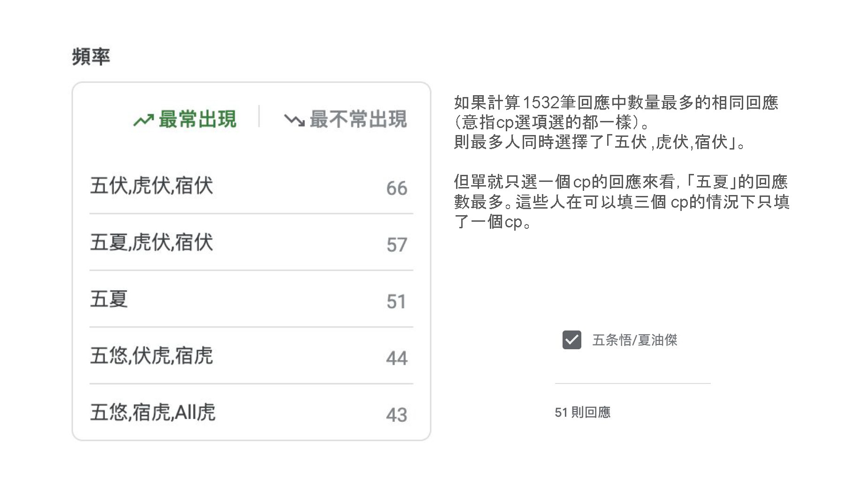
Task: Click the green upward trend arrow icon
Action: coord(143,120)
